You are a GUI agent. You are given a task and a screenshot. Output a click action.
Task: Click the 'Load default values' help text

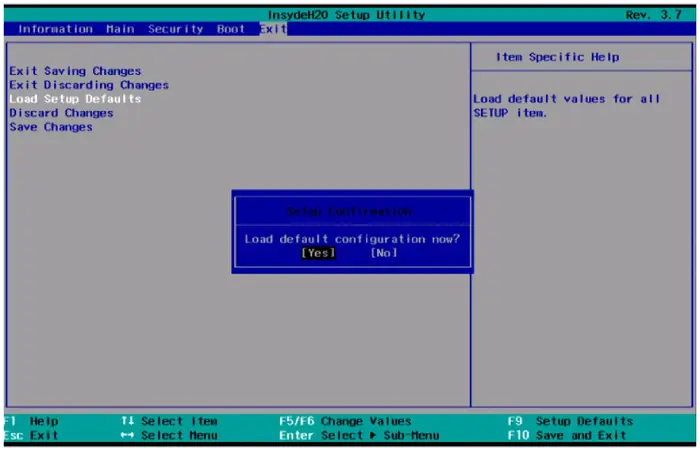[566, 106]
